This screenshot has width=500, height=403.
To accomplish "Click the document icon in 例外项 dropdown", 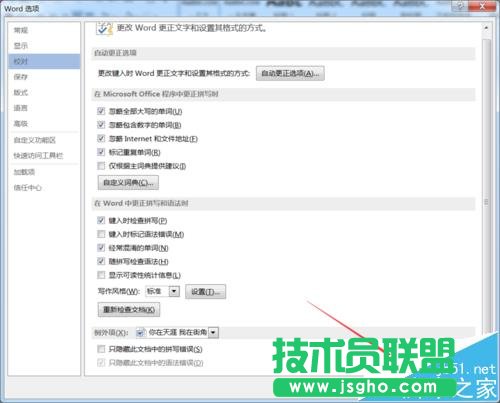I will coord(141,332).
